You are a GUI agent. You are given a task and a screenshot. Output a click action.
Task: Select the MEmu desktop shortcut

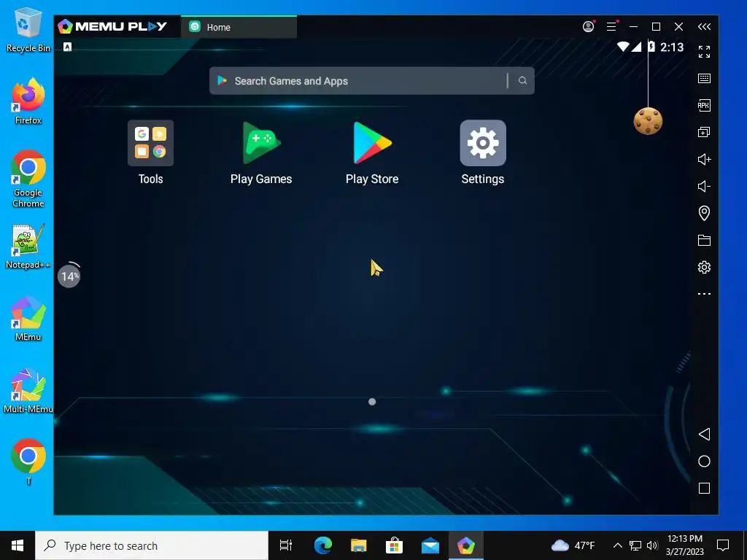[28, 319]
